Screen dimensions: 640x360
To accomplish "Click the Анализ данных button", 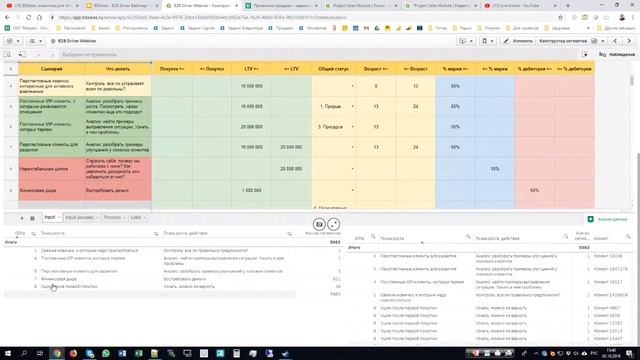I will [x=607, y=220].
